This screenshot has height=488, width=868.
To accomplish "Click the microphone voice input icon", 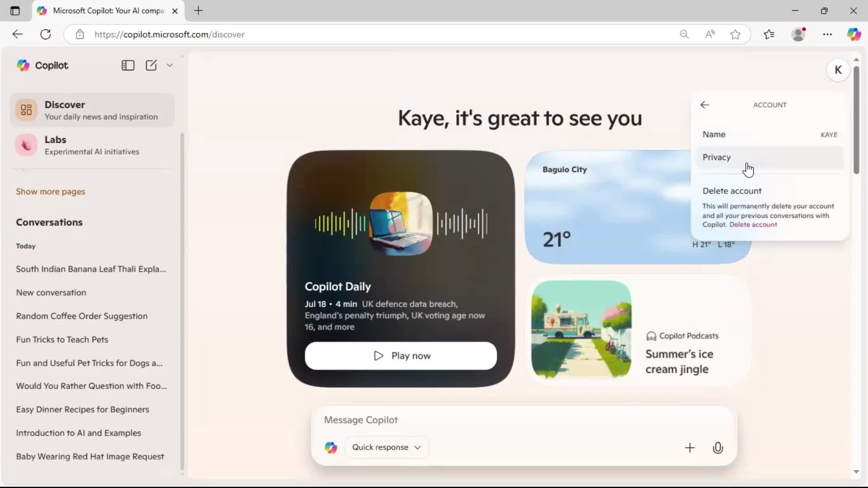I will coord(718,448).
